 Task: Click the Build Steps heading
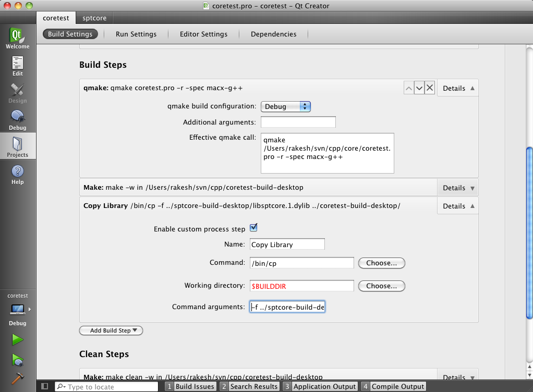click(103, 65)
